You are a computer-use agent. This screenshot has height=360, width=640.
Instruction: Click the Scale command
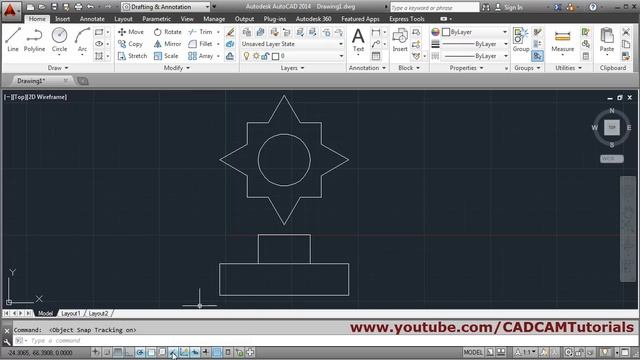166,56
